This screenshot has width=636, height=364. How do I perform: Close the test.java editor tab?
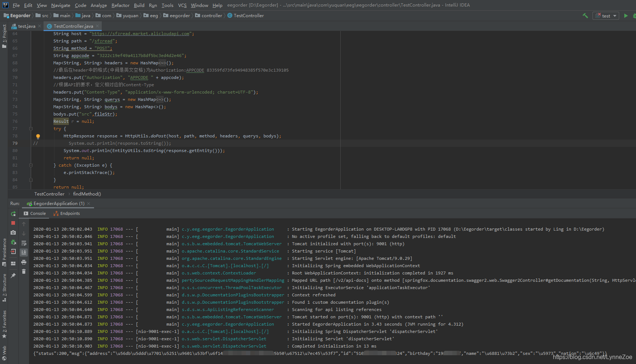(x=40, y=26)
